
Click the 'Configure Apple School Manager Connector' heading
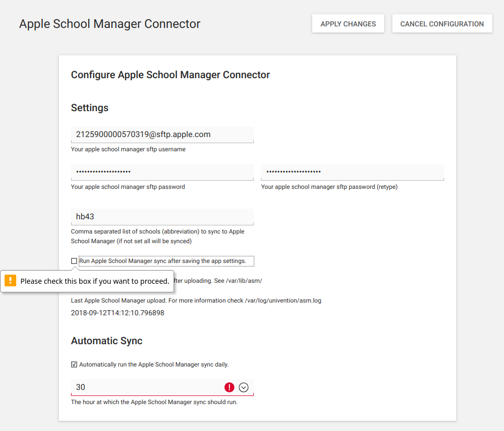(170, 75)
